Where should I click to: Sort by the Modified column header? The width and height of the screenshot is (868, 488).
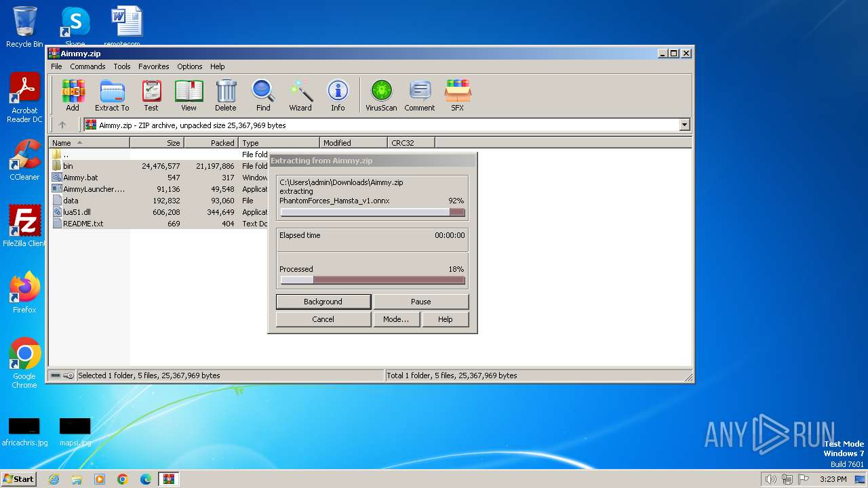point(353,142)
